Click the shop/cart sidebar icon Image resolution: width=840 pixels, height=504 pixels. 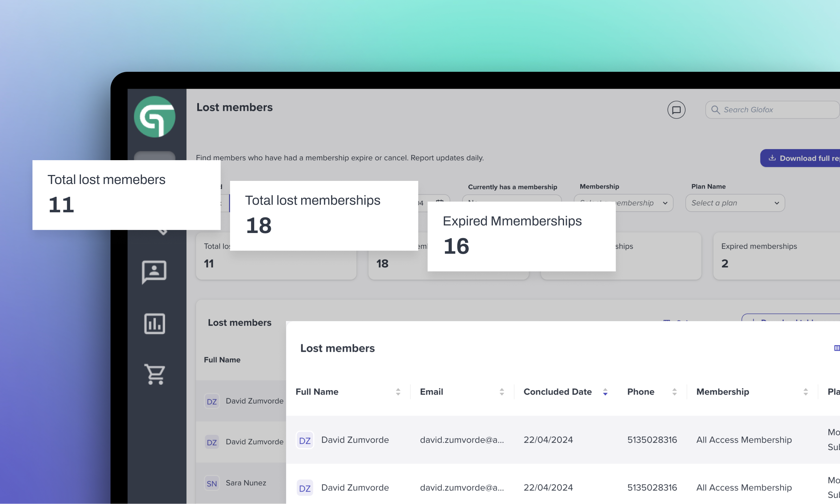click(155, 375)
